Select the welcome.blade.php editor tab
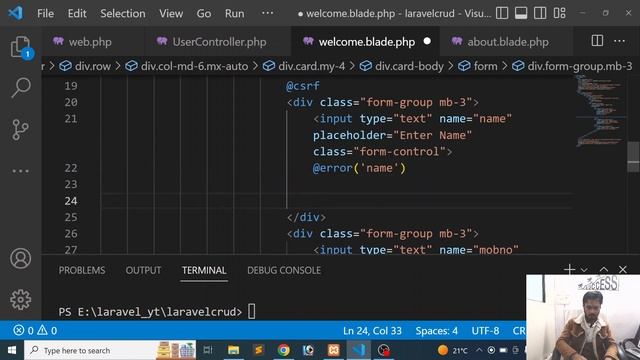Viewport: 640px width, 360px height. (366, 42)
